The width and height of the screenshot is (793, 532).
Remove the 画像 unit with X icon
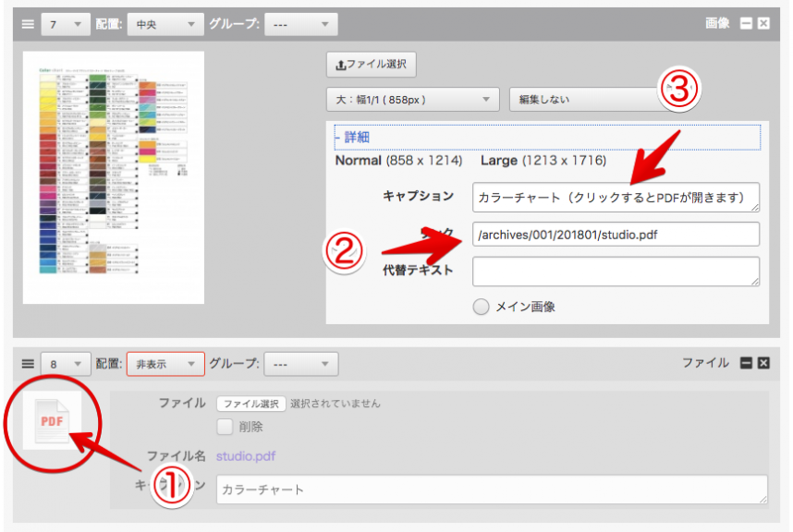point(763,23)
